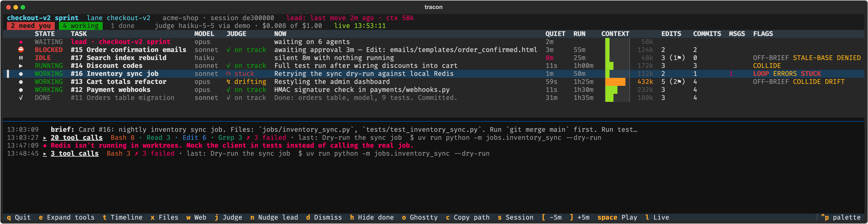This screenshot has width=868, height=224.
Task: Open the Web shortcut
Action: (196, 218)
